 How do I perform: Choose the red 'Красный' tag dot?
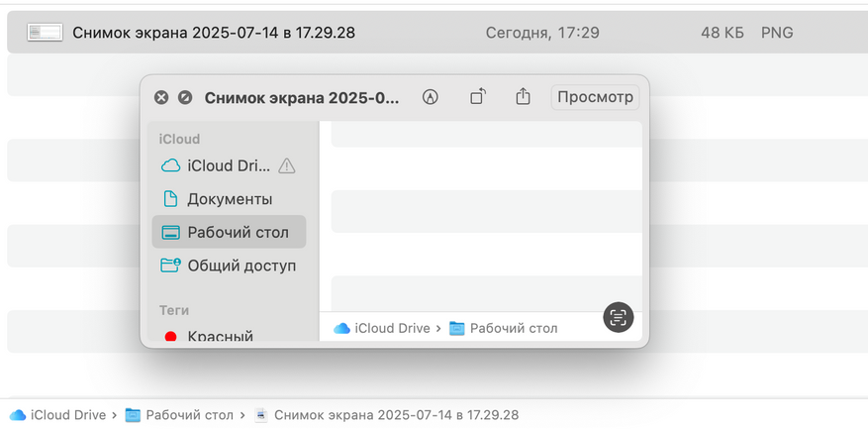(x=170, y=337)
